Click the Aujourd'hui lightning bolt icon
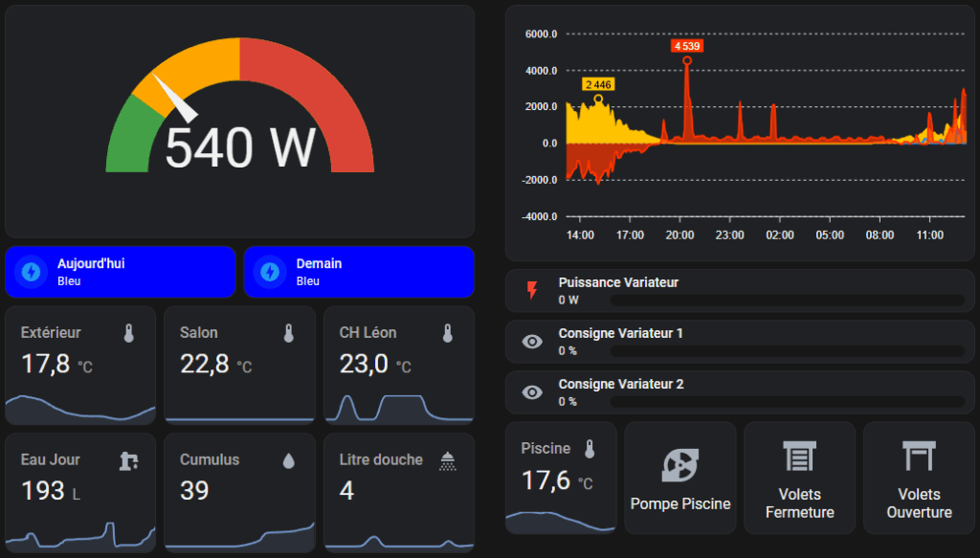 (x=32, y=272)
